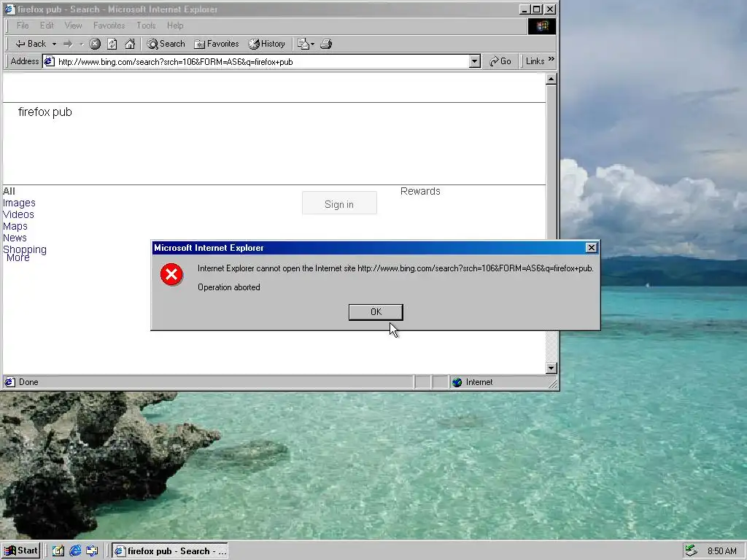Click the Sign in button on page
The image size is (747, 560).
(339, 203)
